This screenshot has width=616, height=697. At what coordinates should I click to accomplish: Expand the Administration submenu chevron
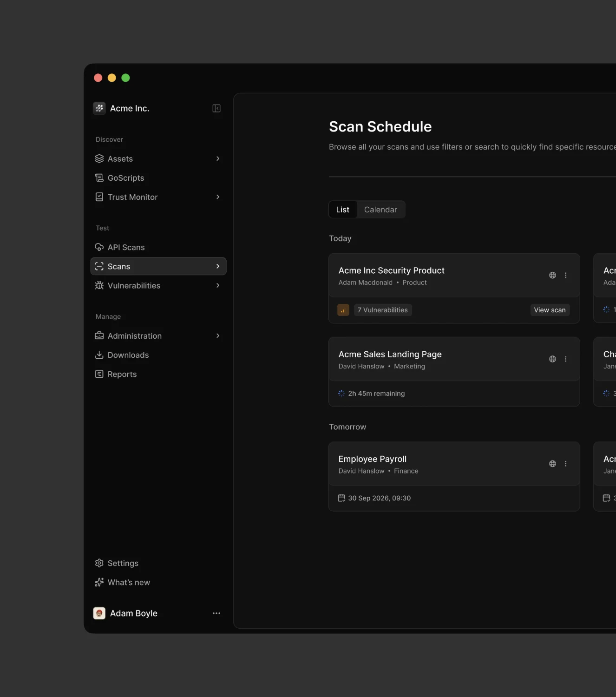pyautogui.click(x=218, y=335)
